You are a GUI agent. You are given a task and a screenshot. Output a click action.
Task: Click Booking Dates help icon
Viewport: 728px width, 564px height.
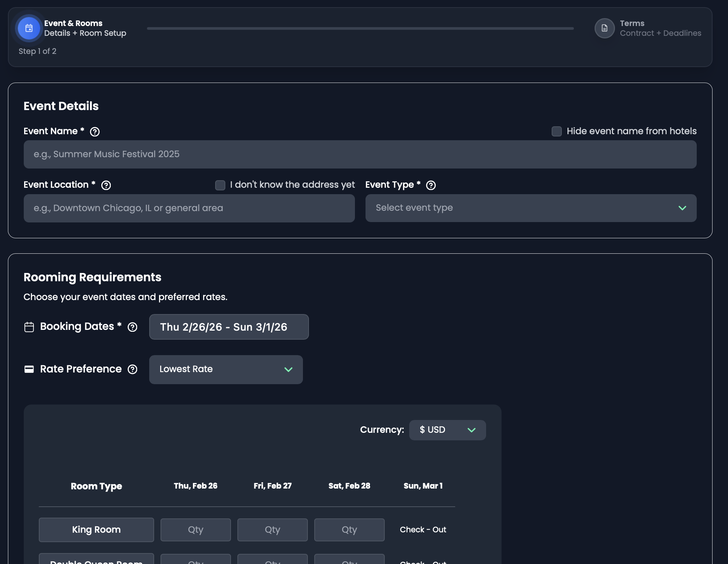coord(132,327)
